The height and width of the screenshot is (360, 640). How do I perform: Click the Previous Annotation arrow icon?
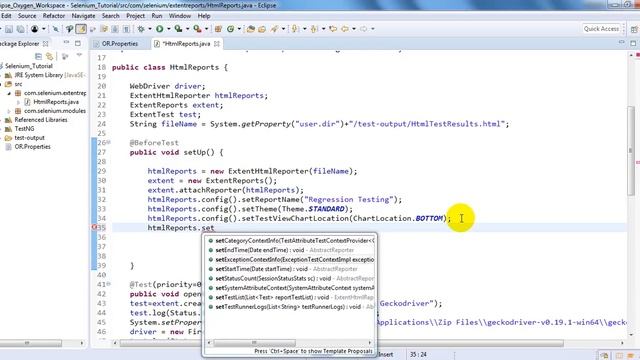(314, 29)
